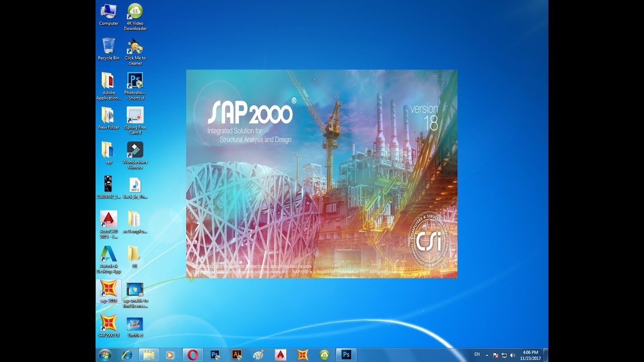The width and height of the screenshot is (644, 362).
Task: Select the .veTempFo folder icon
Action: click(x=135, y=222)
